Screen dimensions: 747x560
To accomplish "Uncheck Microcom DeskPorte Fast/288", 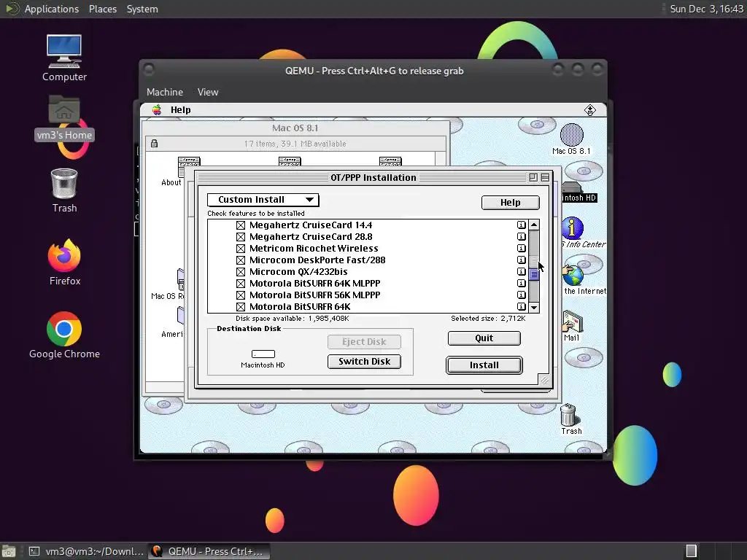I will pyautogui.click(x=241, y=260).
